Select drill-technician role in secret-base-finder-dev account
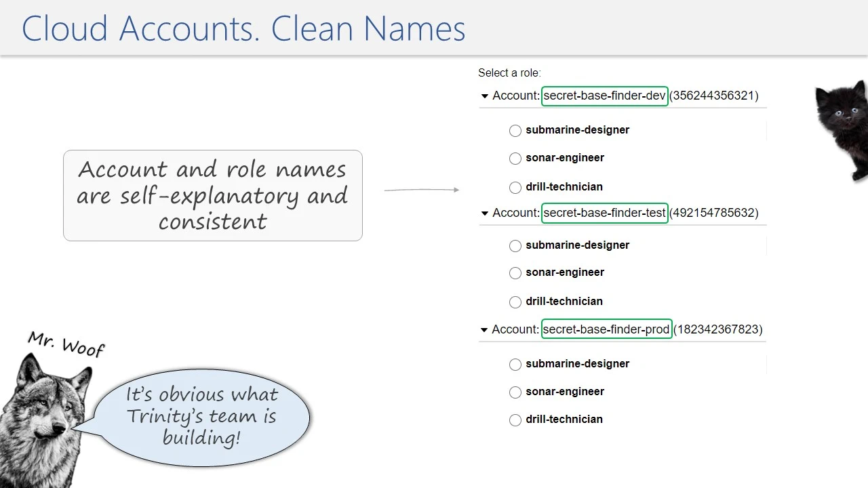Screen dimensions: 868x488 pos(515,188)
